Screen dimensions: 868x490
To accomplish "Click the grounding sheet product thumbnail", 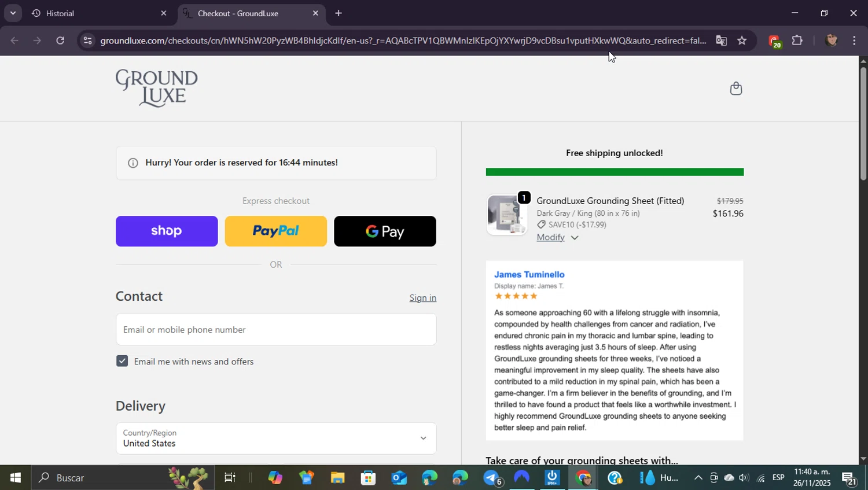I will (507, 215).
